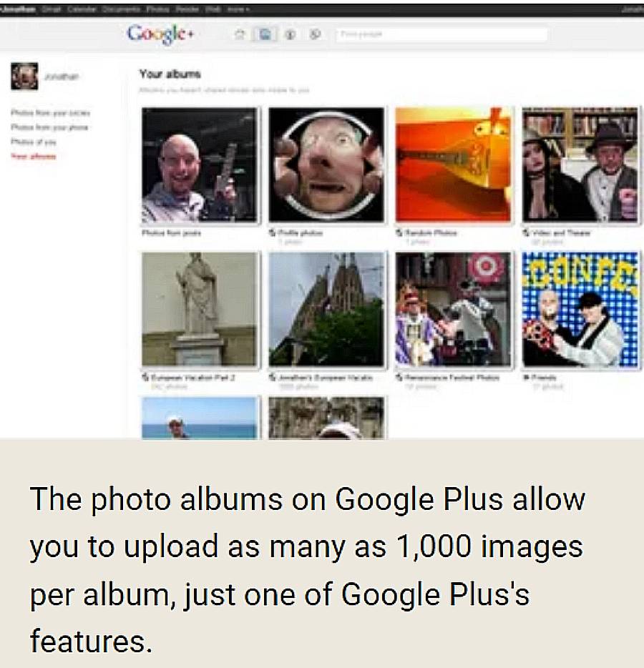Open the orange Random Photos album thumbnail
644x668 pixels.
454,164
